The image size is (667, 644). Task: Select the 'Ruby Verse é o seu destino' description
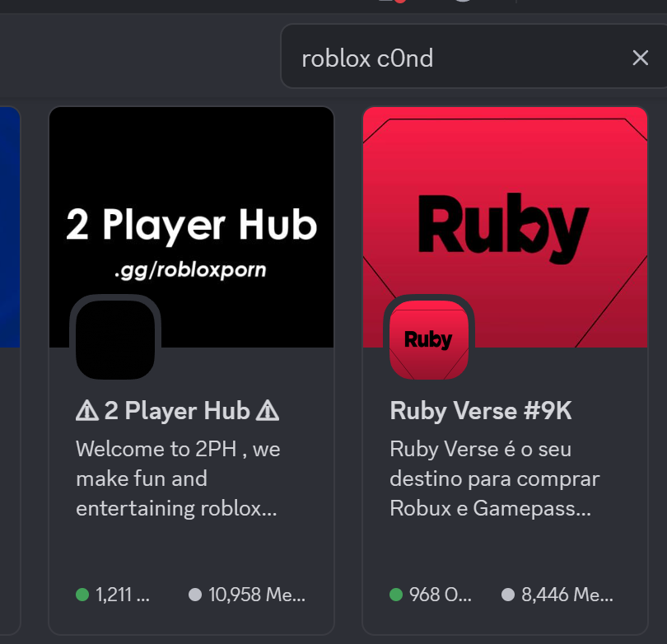point(495,478)
